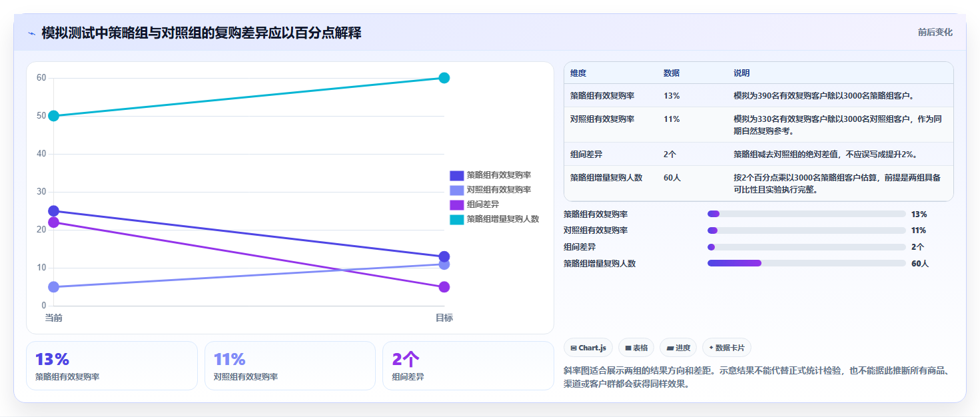Click 60人 value beside progress bar

point(920,263)
